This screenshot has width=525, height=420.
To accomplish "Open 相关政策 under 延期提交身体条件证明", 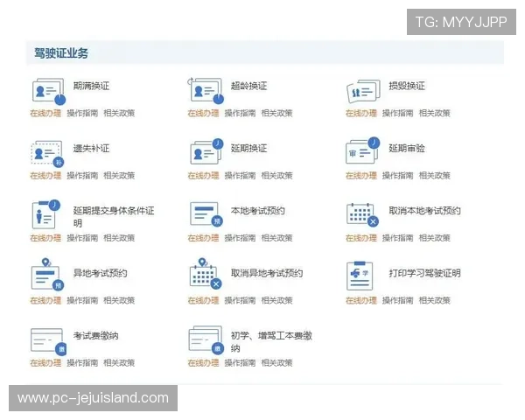I will click(119, 238).
